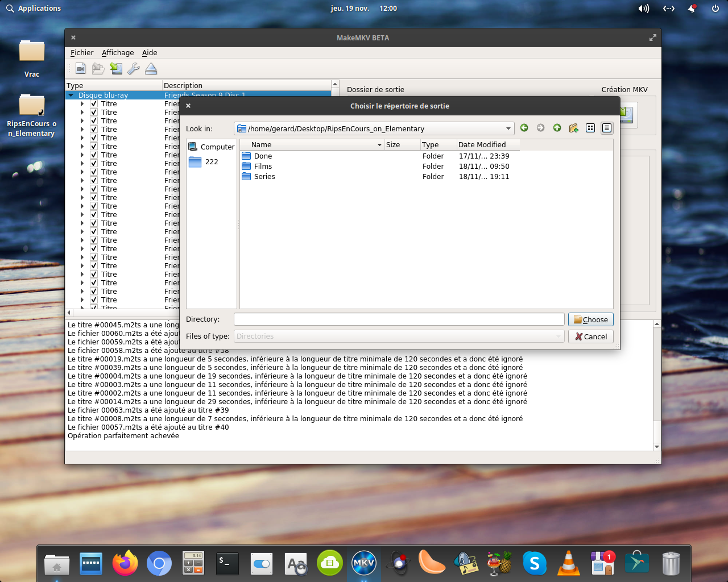The height and width of the screenshot is (582, 728).
Task: Click the log panel scroll up arrow
Action: click(657, 324)
